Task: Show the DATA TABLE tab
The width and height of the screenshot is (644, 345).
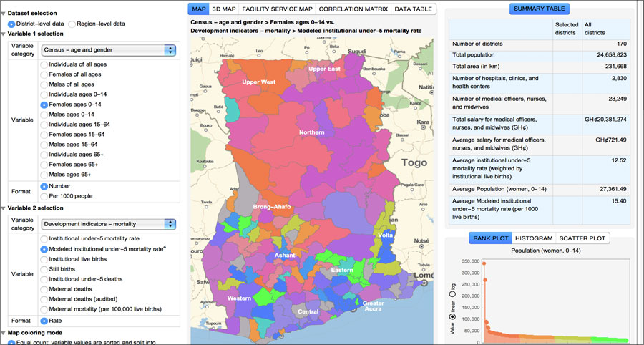Action: pos(414,9)
